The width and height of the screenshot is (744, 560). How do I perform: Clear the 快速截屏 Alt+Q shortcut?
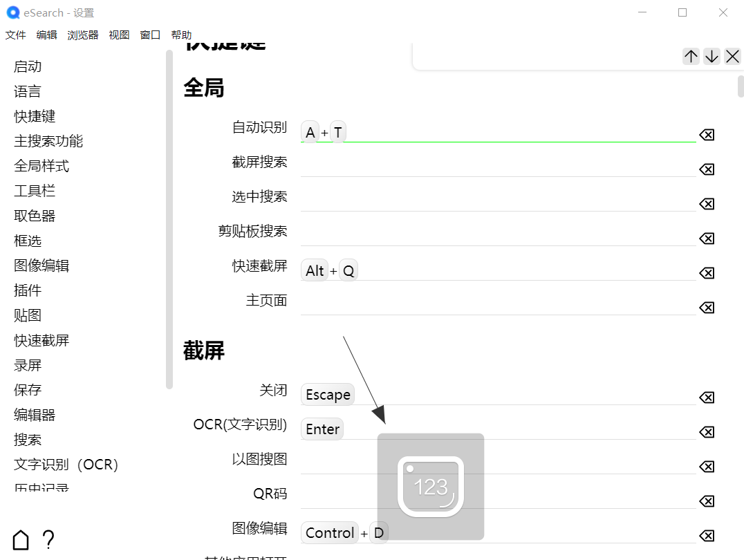click(706, 273)
